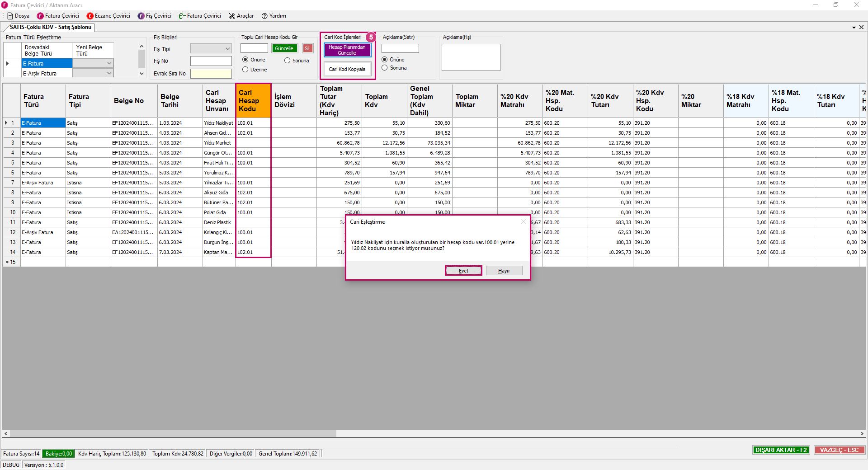Click the Evrak Sıra No input field
Viewport: 868px width, 470px height.
211,74
